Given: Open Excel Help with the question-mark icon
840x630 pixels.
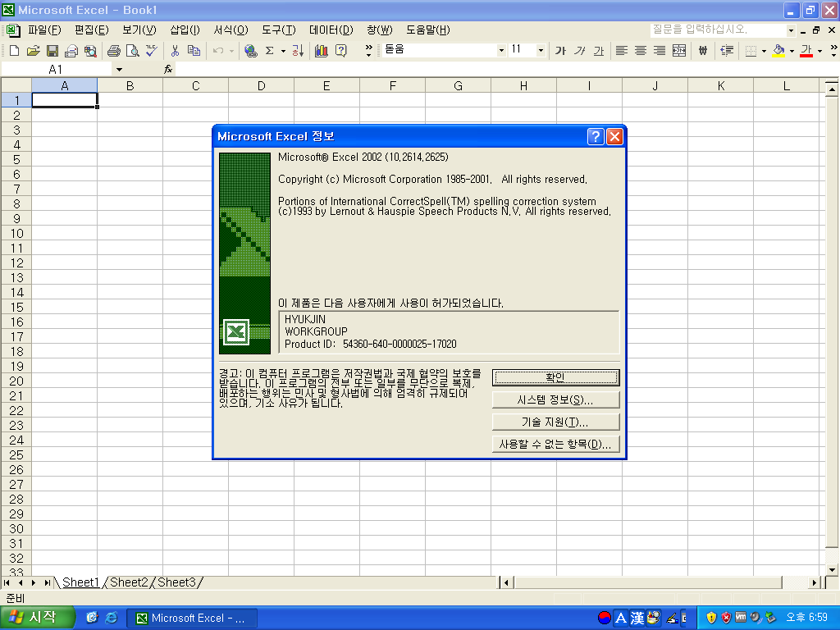Looking at the screenshot, I should tap(340, 51).
